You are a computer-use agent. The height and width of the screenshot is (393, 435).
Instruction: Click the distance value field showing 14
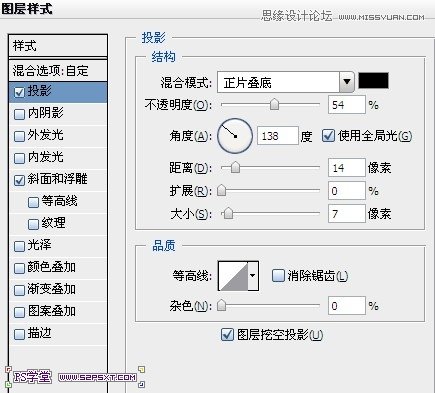[x=347, y=167]
